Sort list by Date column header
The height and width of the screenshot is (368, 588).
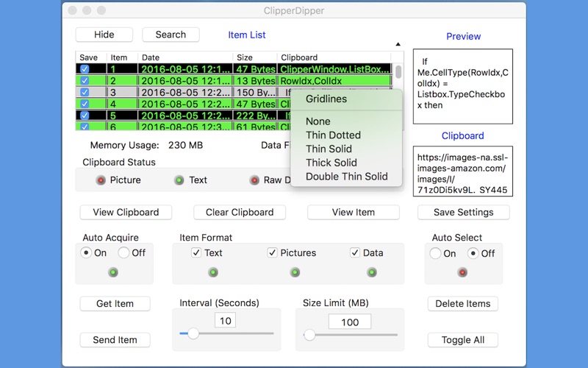[185, 57]
